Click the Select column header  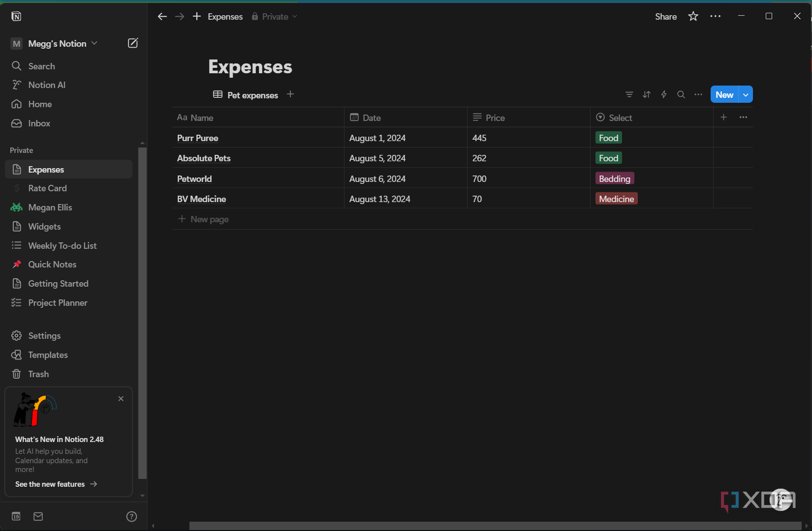(652, 118)
